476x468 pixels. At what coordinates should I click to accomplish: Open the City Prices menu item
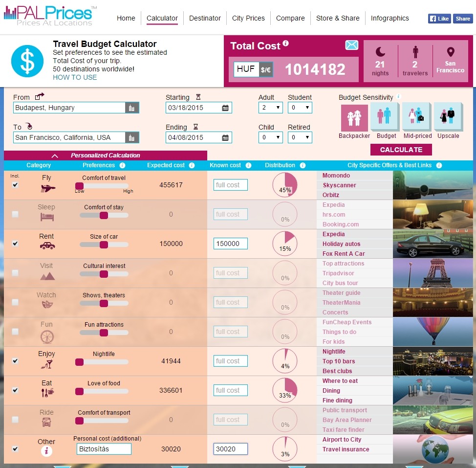(x=248, y=18)
